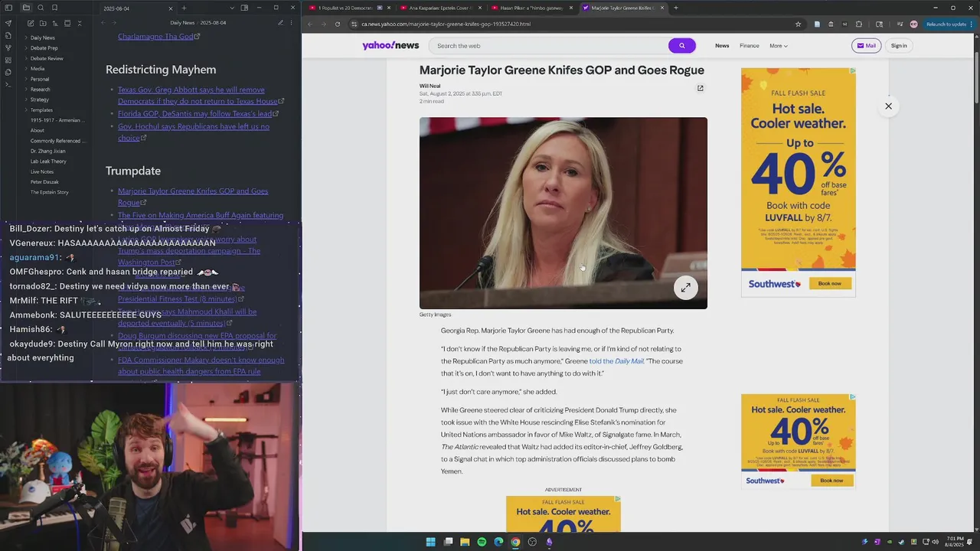The image size is (980, 551).
Task: Open 'Lab Leak Theory' note
Action: coord(48,161)
